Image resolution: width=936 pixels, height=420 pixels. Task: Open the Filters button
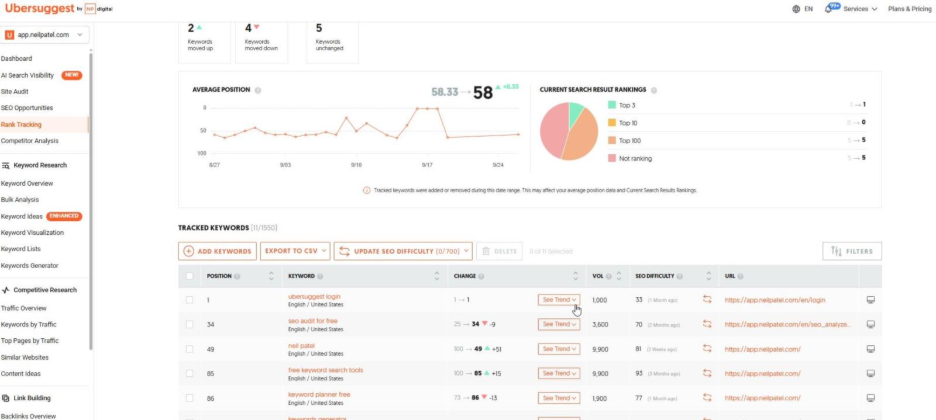pos(852,251)
